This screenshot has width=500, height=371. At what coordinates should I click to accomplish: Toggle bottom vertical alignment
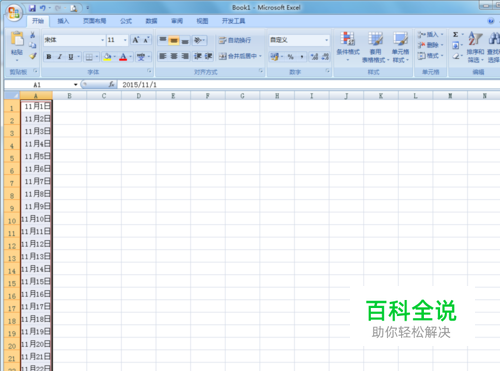[185, 40]
